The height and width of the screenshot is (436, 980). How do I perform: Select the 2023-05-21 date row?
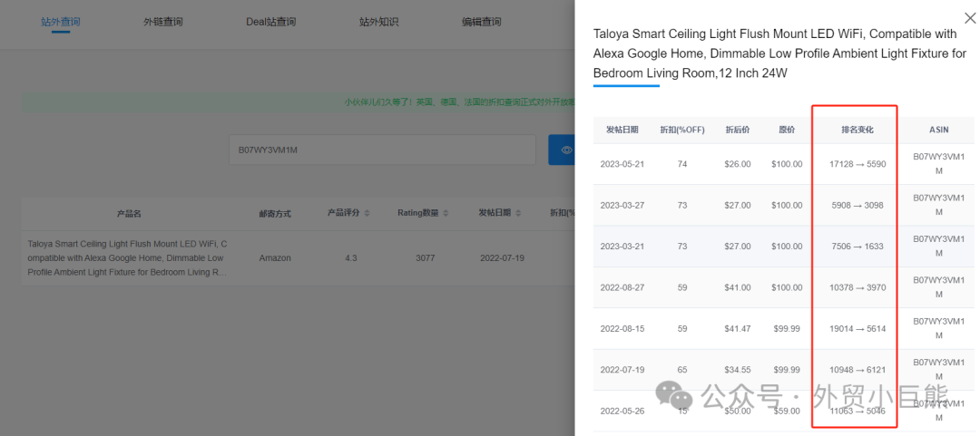(622, 164)
